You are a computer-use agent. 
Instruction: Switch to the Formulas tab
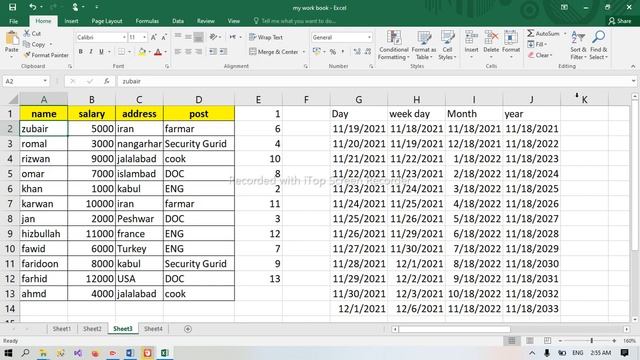point(147,21)
